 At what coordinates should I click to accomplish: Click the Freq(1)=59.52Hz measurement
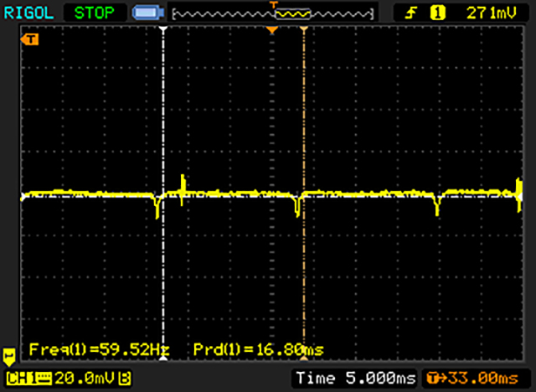click(100, 349)
